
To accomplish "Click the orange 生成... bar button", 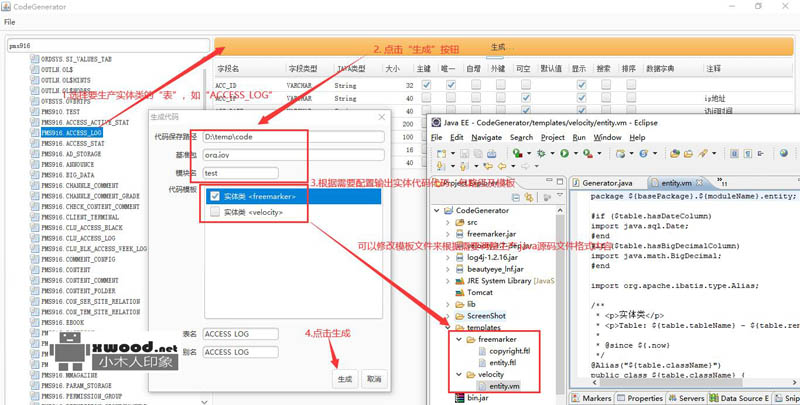I will (504, 46).
